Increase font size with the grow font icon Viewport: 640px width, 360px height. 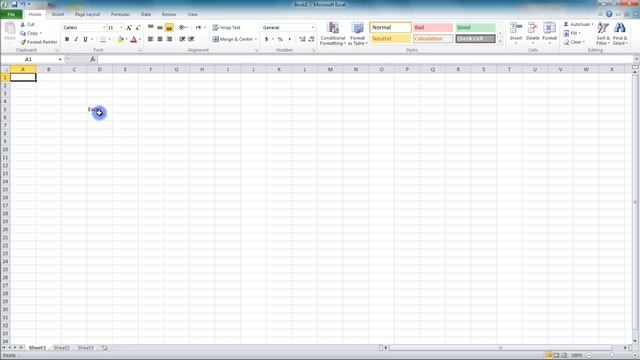click(x=129, y=28)
